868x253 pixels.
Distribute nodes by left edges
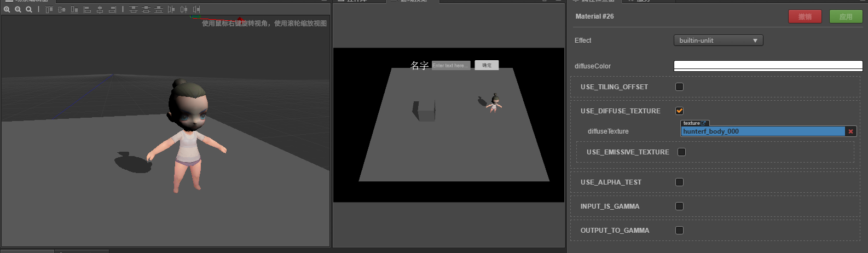[171, 9]
